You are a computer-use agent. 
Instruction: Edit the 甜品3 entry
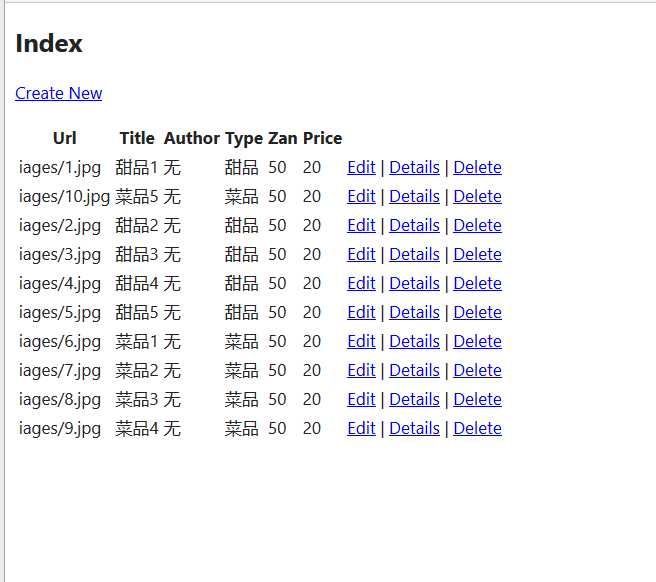tap(361, 254)
